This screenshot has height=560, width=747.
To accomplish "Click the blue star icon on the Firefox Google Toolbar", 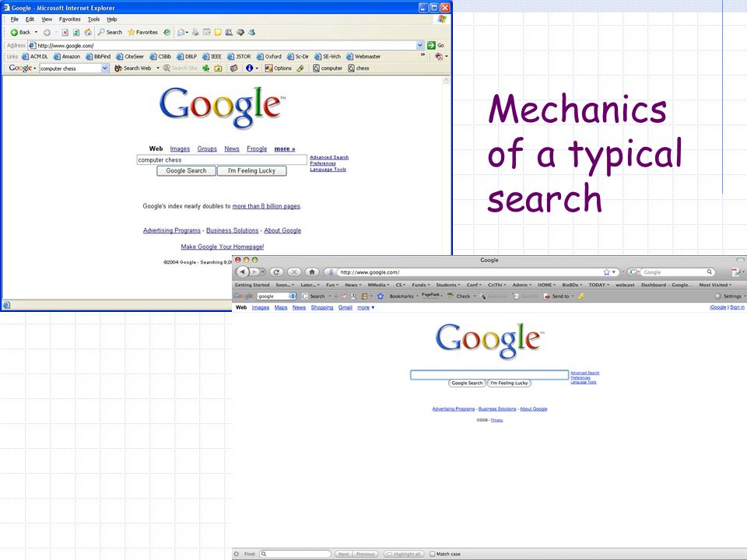I will (381, 296).
